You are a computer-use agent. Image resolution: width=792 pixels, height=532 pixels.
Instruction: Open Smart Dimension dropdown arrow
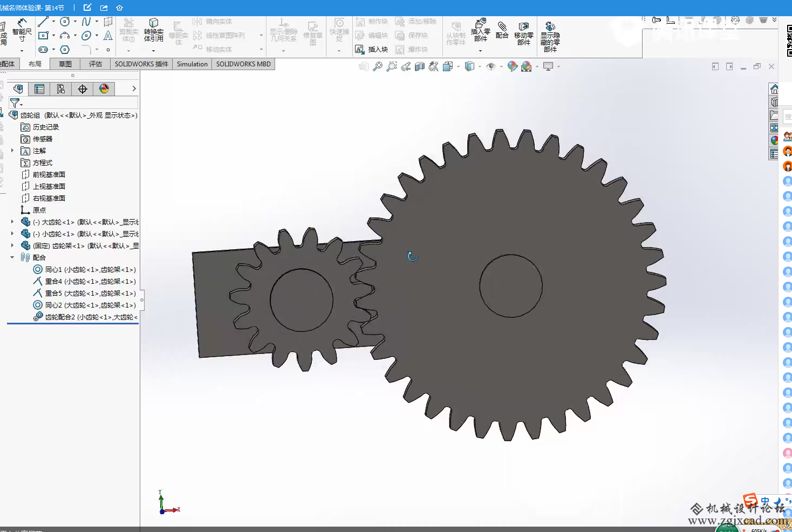coord(22,51)
